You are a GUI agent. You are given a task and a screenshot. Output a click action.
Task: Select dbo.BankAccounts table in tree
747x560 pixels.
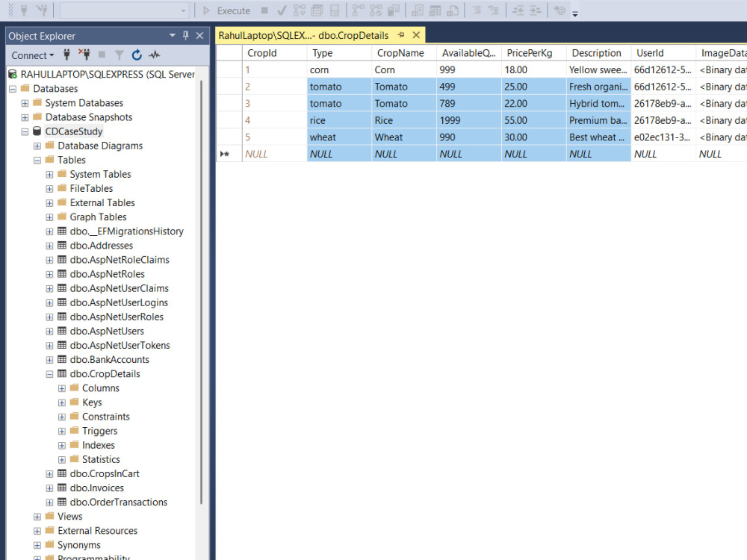tap(110, 360)
